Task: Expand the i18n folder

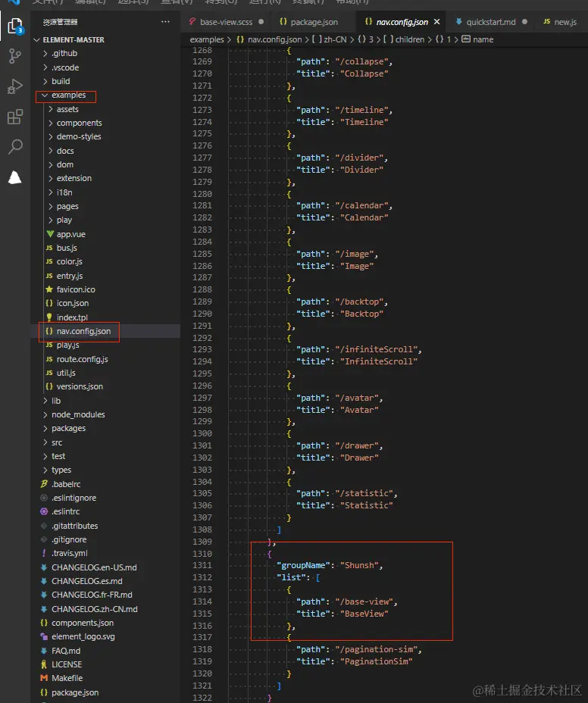Action: [50, 192]
